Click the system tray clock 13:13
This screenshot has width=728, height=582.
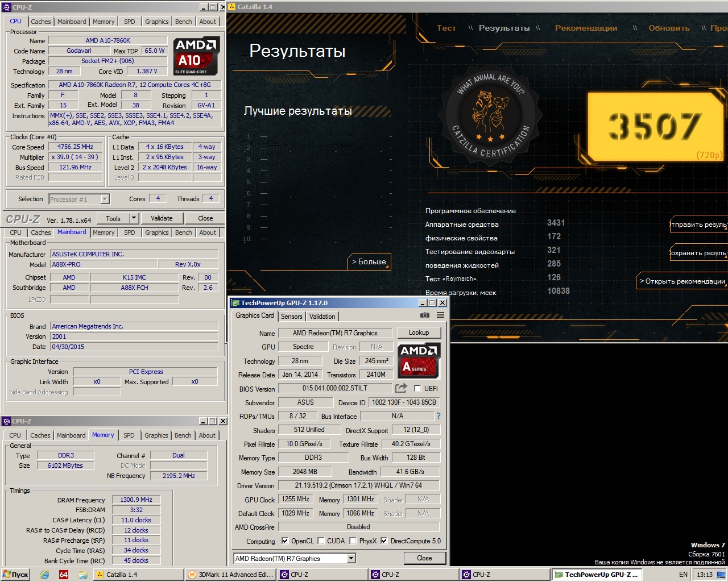pyautogui.click(x=705, y=575)
